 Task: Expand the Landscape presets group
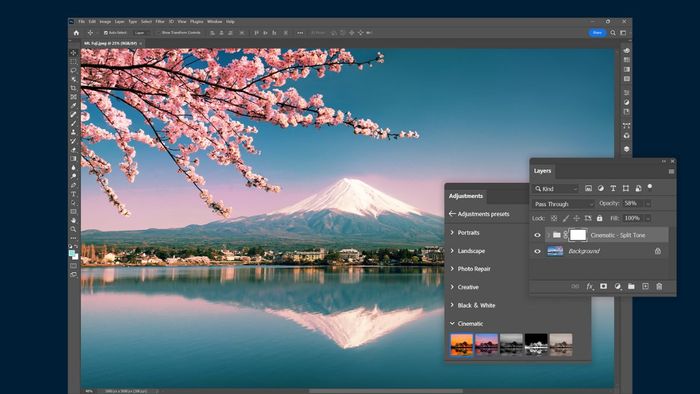pyautogui.click(x=452, y=251)
